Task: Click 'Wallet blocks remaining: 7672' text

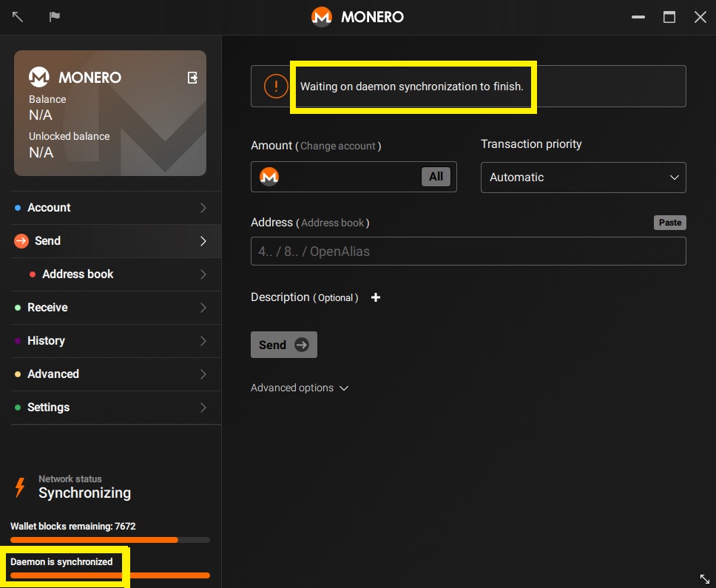Action: [x=73, y=527]
